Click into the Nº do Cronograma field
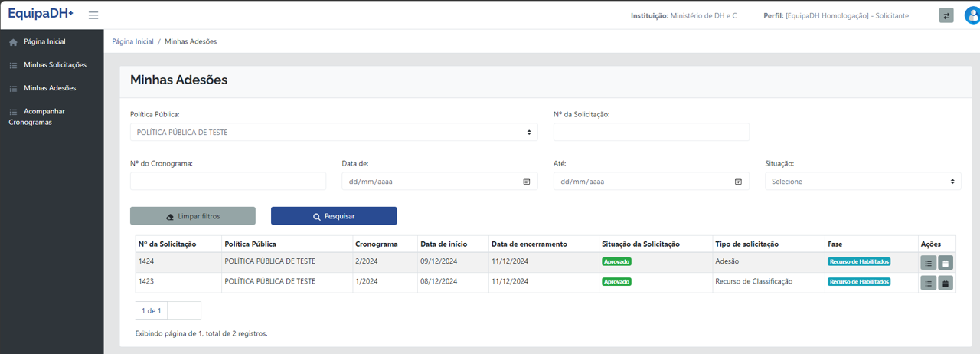Viewport: 980px width, 354px height. point(228,182)
